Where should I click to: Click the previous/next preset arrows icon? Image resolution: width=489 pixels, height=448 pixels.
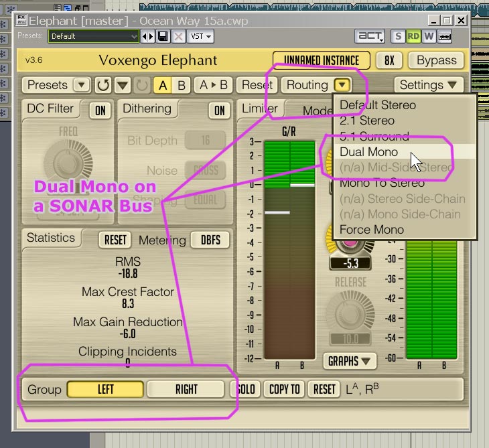[149, 36]
